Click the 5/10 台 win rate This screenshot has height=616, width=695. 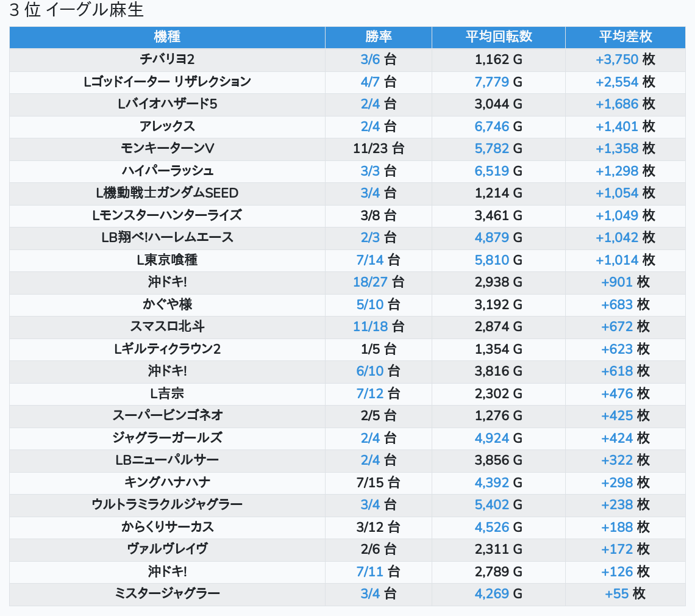click(379, 304)
